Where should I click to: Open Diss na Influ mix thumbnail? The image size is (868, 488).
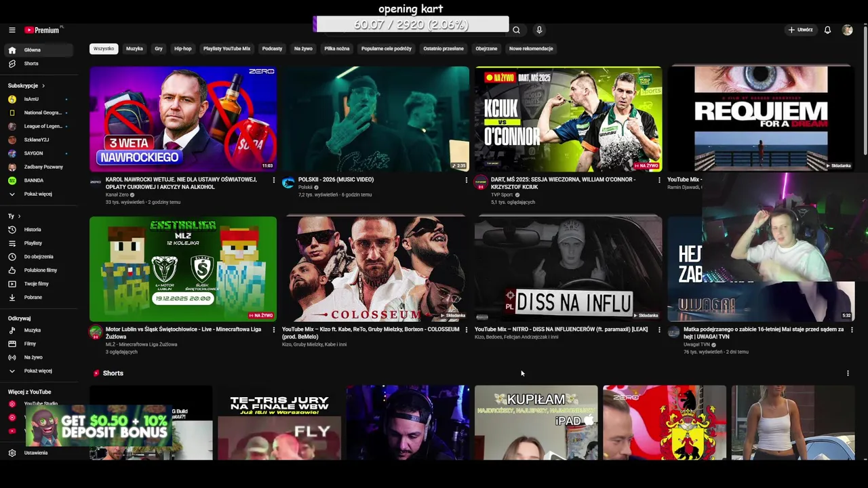568,269
